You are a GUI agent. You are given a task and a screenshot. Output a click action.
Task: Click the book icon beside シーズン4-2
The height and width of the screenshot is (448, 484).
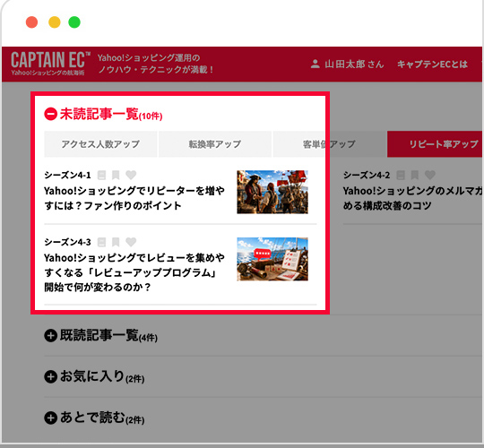coord(401,176)
